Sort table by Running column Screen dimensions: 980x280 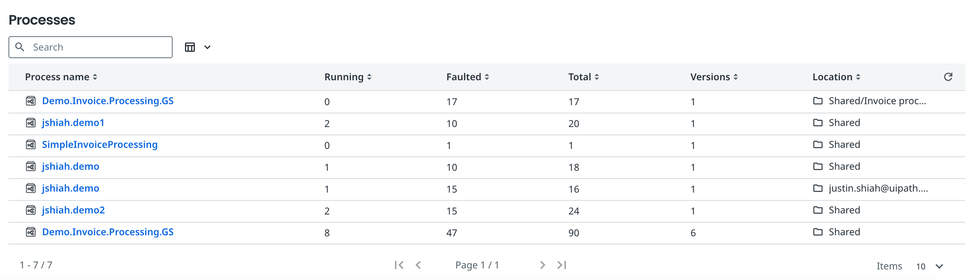348,77
